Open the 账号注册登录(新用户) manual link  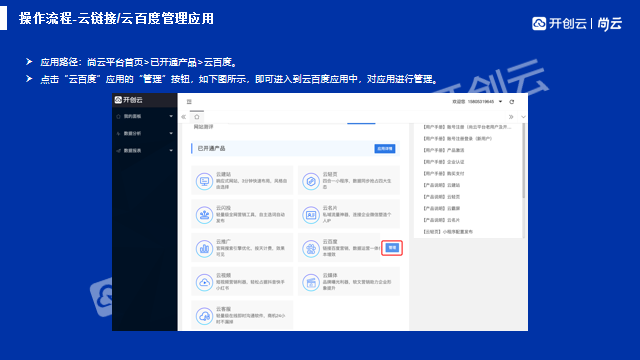[x=458, y=139]
